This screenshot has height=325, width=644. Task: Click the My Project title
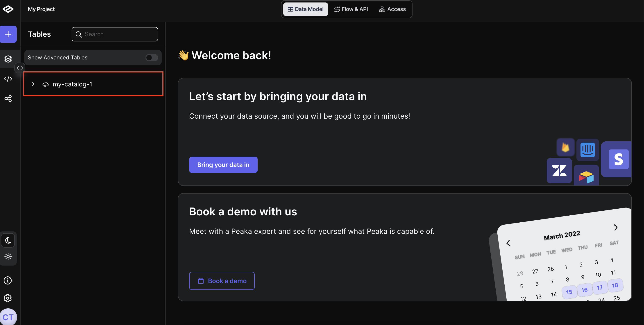click(41, 9)
